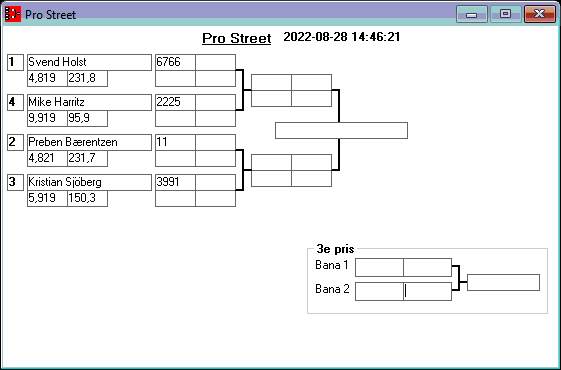
Task: Click the Pro Street app icon in title bar
Action: (13, 14)
